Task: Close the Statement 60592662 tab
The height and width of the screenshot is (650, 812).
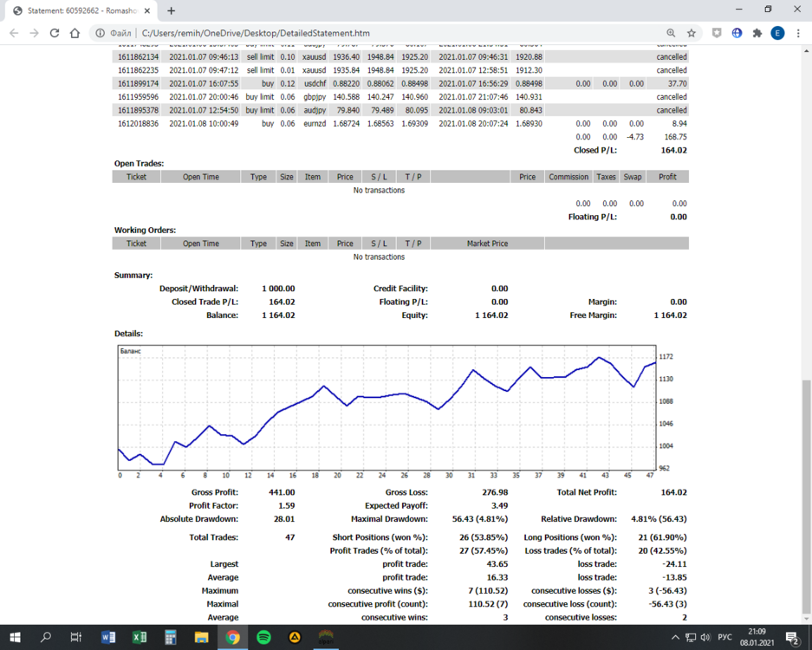Action: point(147,10)
